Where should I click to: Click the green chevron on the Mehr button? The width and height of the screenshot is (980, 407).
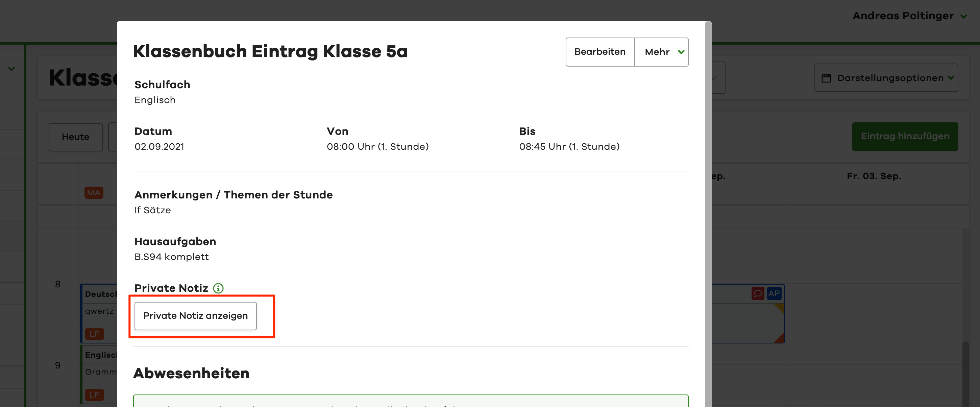coord(681,52)
